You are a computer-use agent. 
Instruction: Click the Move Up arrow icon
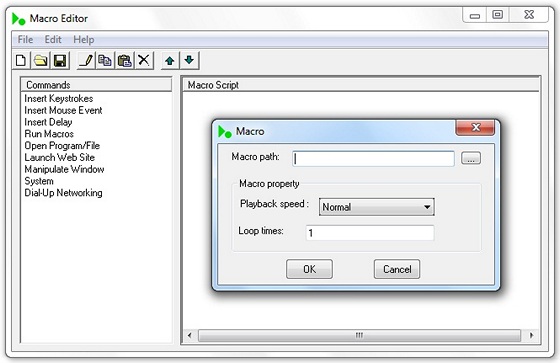170,60
